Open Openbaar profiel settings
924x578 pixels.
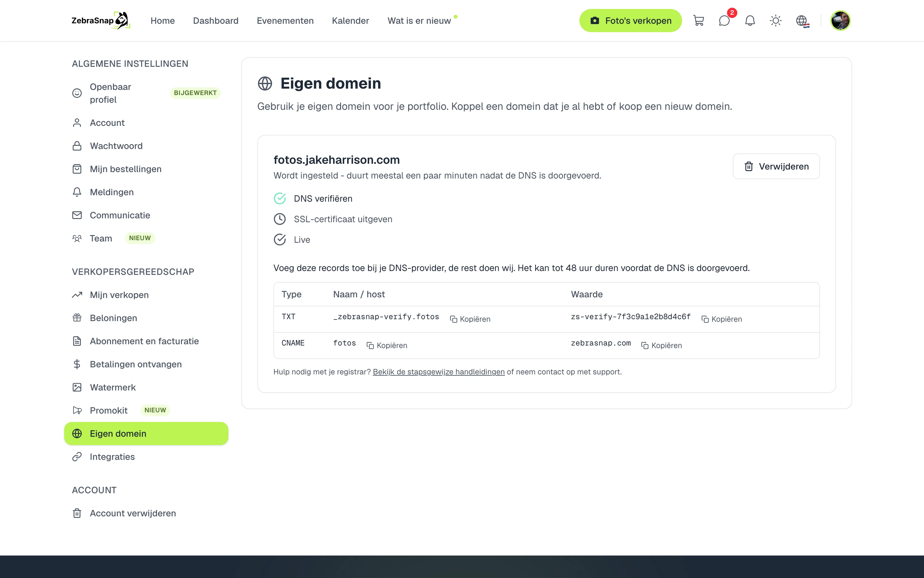146,93
